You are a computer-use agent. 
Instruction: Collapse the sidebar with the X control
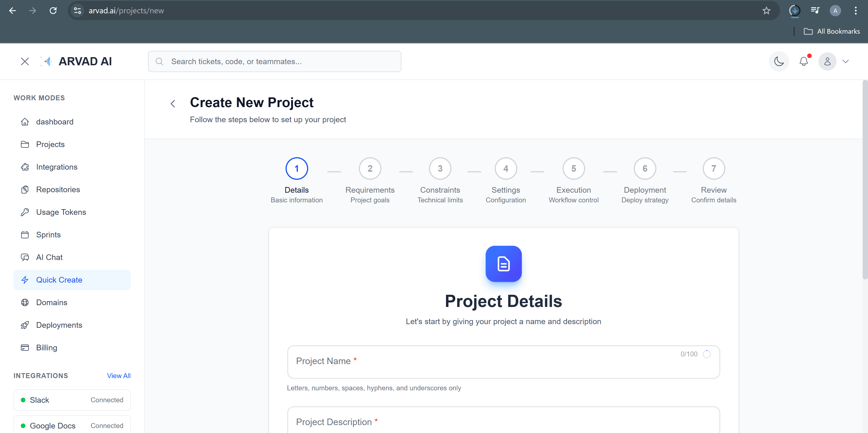pyautogui.click(x=25, y=61)
